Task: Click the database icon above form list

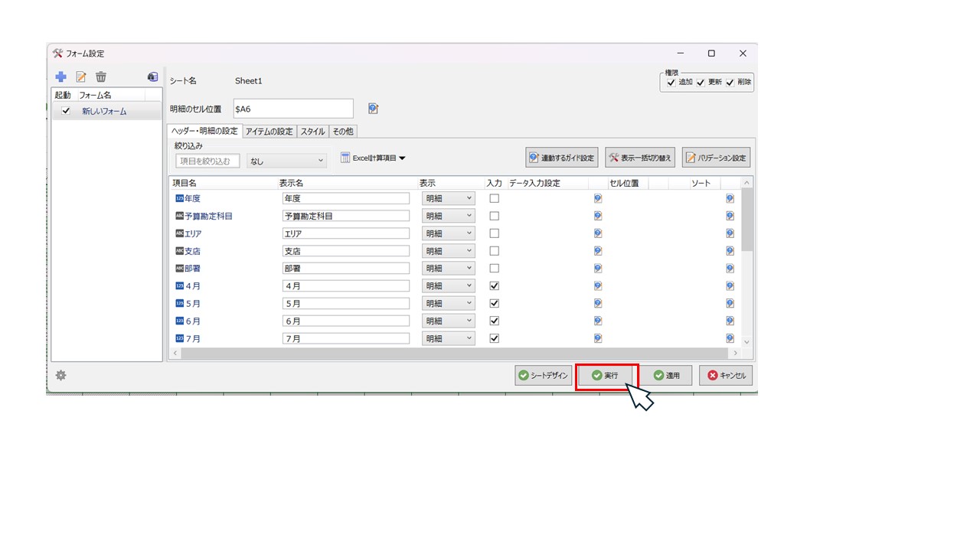Action: 152,77
